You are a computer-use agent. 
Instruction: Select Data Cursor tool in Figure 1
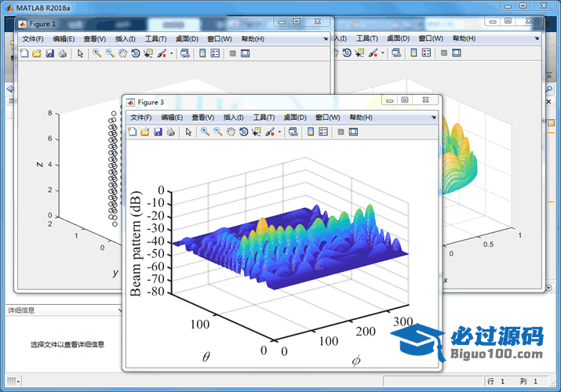[x=148, y=53]
